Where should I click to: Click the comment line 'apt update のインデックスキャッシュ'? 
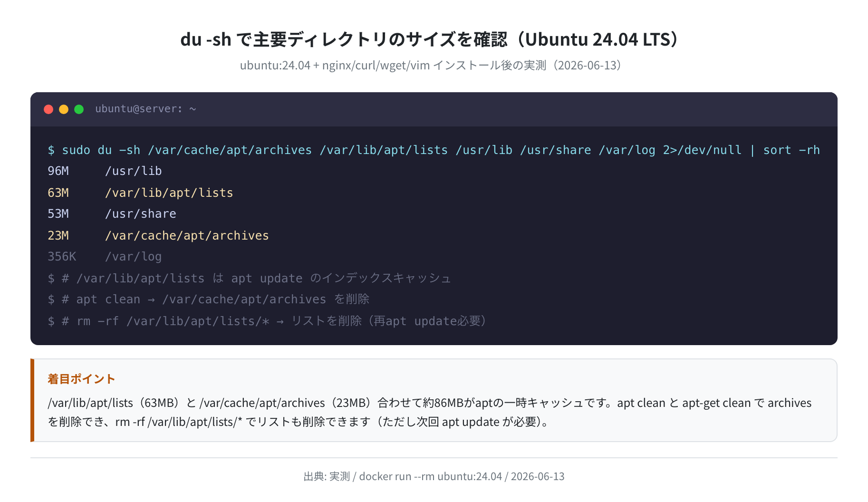point(249,278)
